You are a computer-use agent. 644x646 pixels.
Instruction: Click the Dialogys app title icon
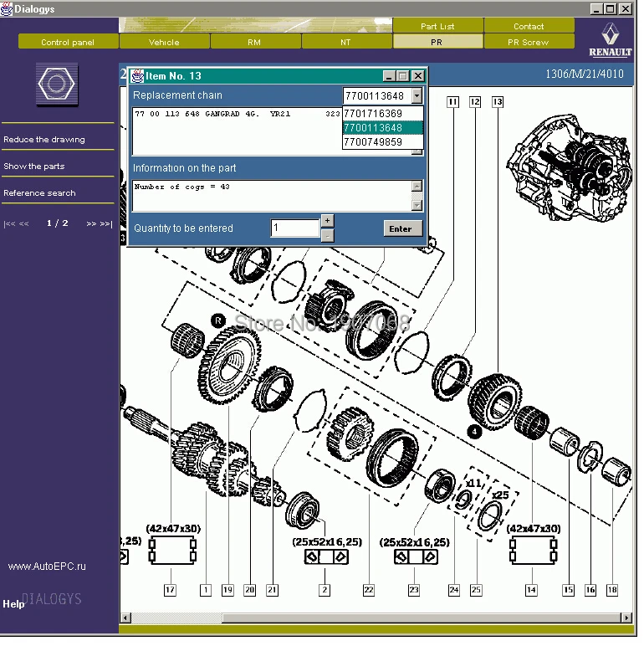(x=7, y=8)
